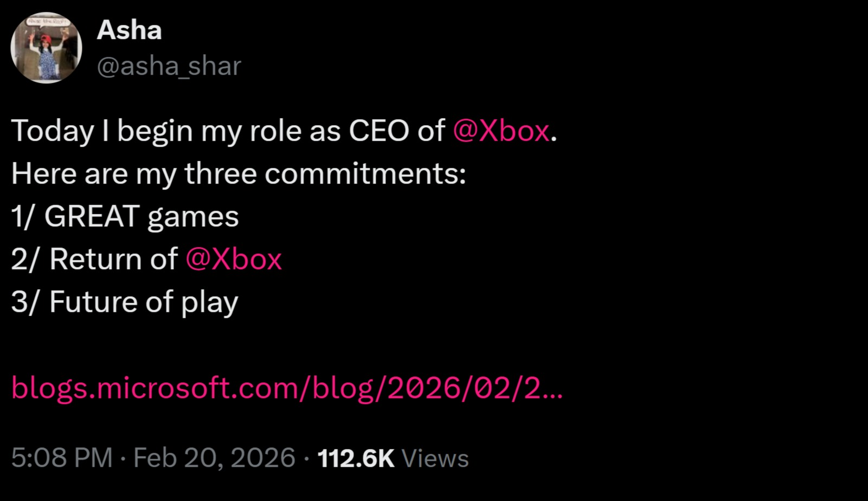Screen dimensions: 868x501
Task: Open @Xbox mention after 'Return of'
Action: [x=233, y=259]
